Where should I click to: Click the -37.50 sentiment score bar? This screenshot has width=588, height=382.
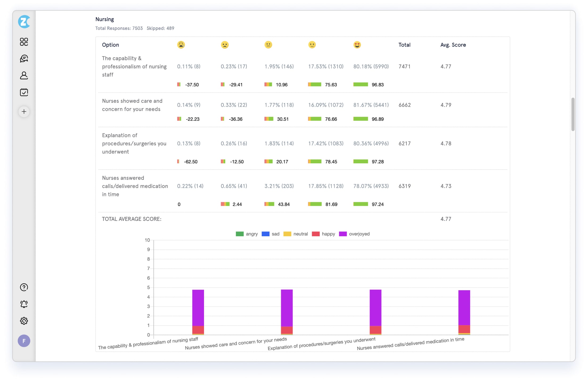tap(179, 84)
